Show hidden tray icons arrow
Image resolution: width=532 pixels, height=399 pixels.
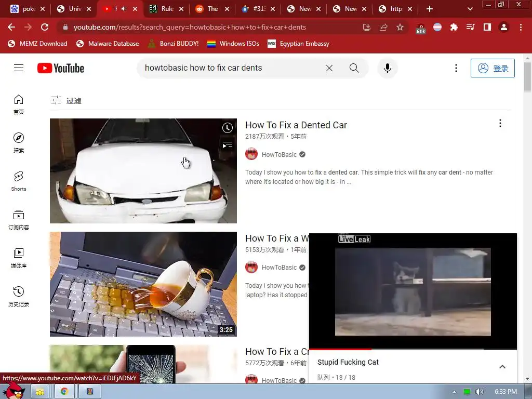(454, 392)
